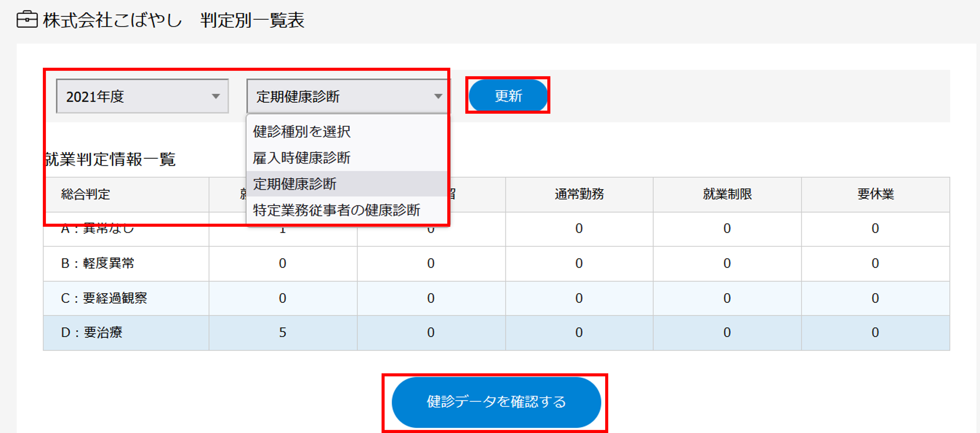Select 健診種別を選択 from the dropdown options

click(302, 131)
